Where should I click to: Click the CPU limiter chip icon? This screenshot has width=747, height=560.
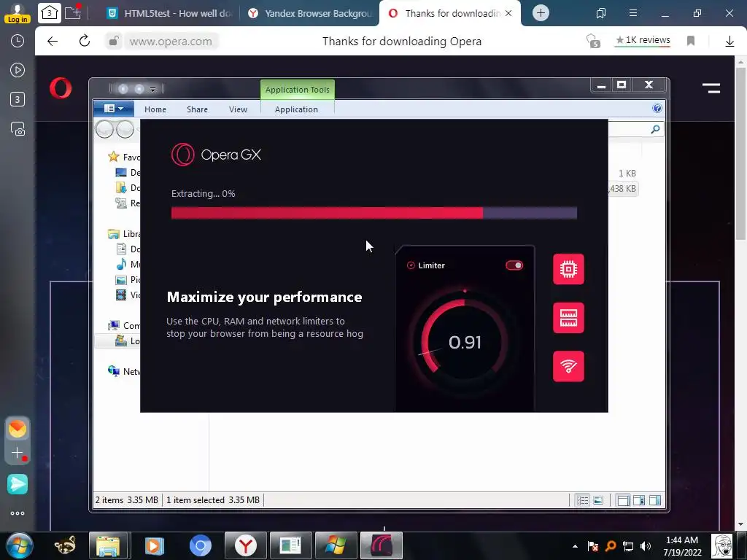tap(568, 269)
